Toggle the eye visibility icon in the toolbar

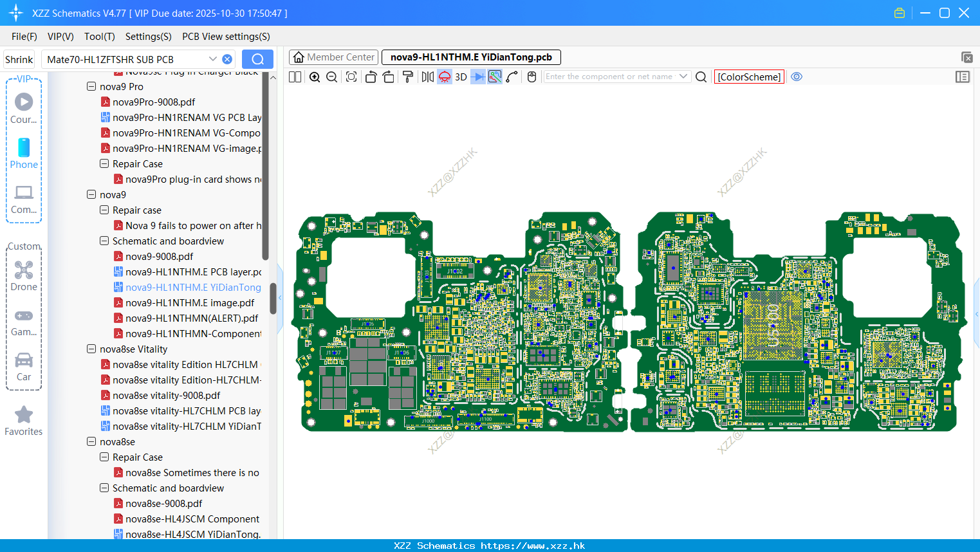(x=797, y=77)
